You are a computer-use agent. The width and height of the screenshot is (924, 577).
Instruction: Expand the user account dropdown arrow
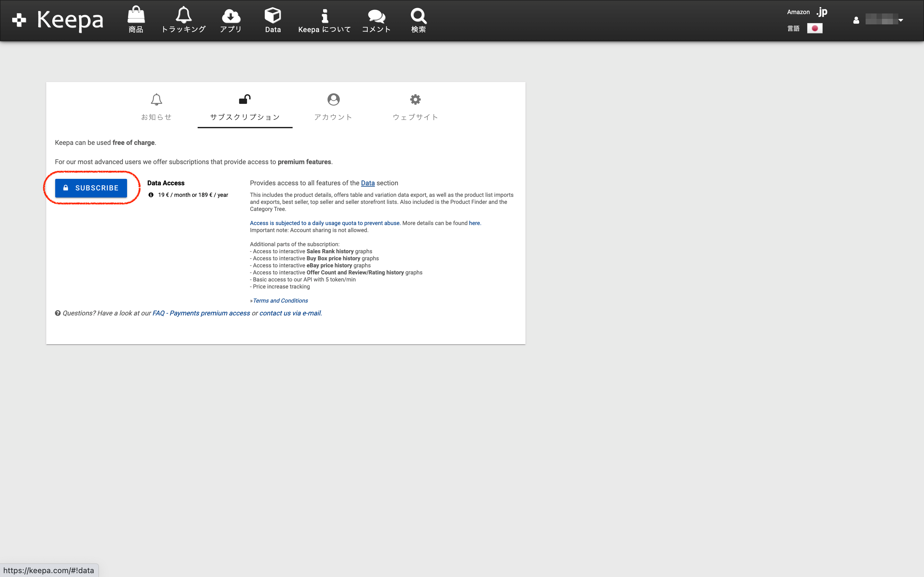pos(900,20)
